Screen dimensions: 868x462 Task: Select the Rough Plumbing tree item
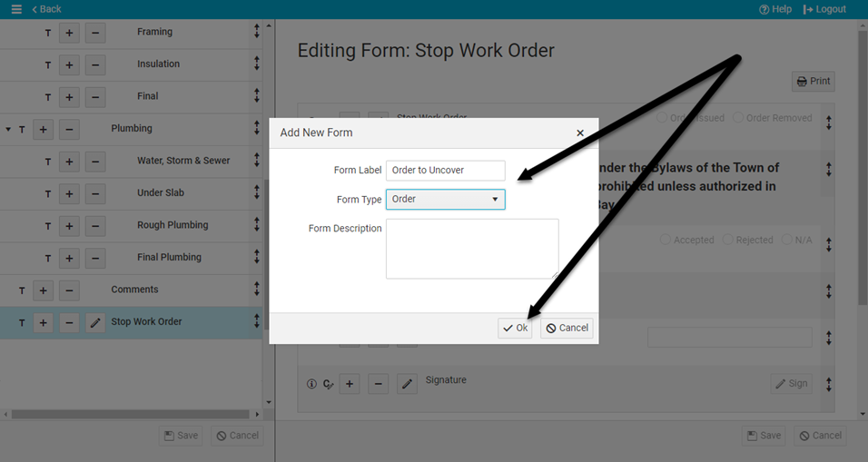[x=173, y=225]
